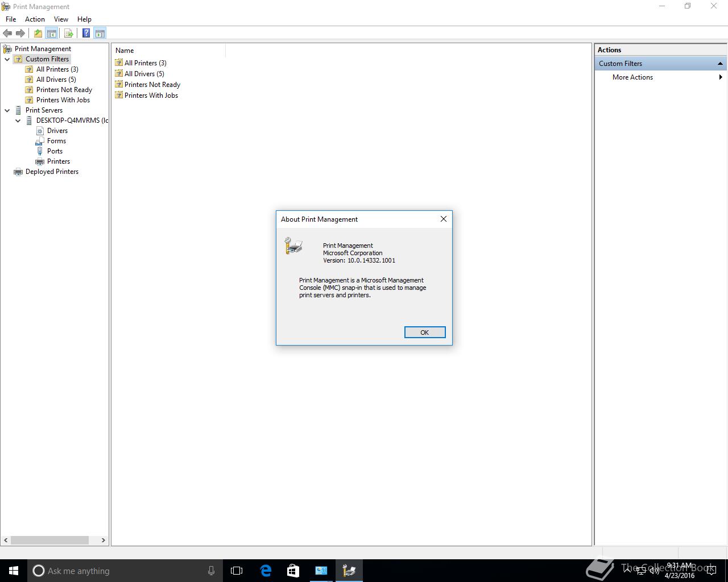Select Printers With Jobs in tree
Image resolution: width=728 pixels, height=582 pixels.
pos(63,100)
